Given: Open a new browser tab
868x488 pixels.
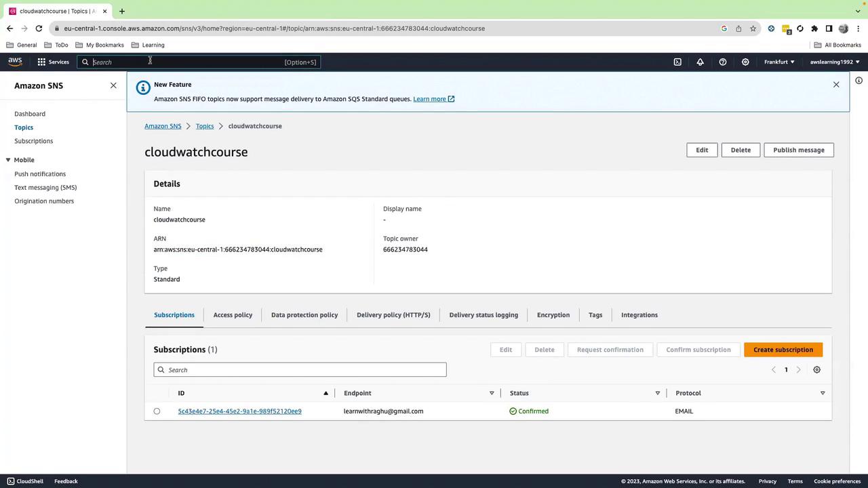Looking at the screenshot, I should (x=122, y=11).
